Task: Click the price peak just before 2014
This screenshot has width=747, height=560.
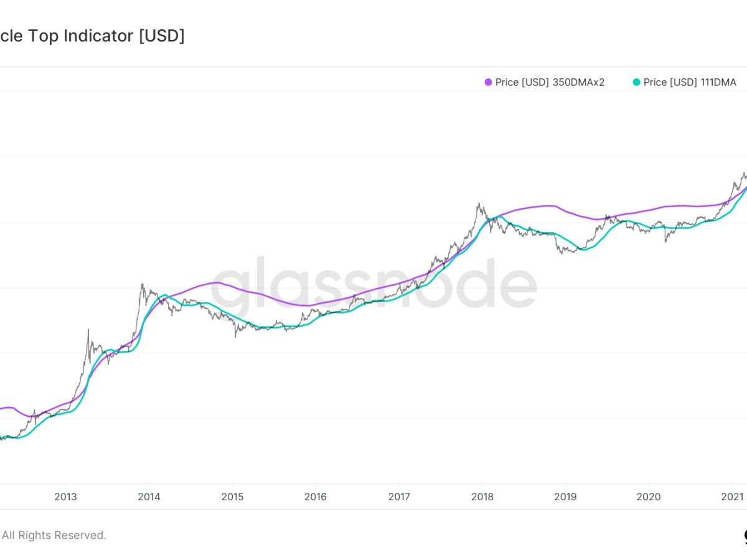Action: pos(142,285)
